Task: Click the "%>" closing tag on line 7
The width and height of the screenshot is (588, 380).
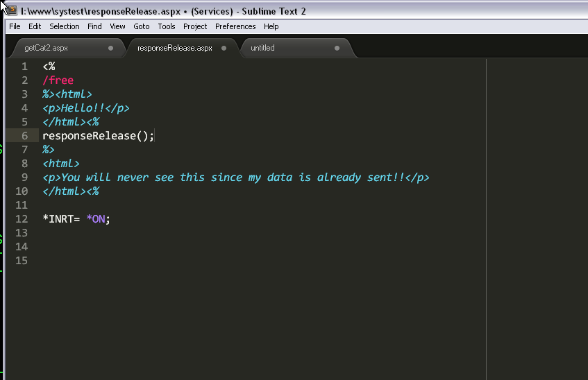Action: [x=49, y=150]
